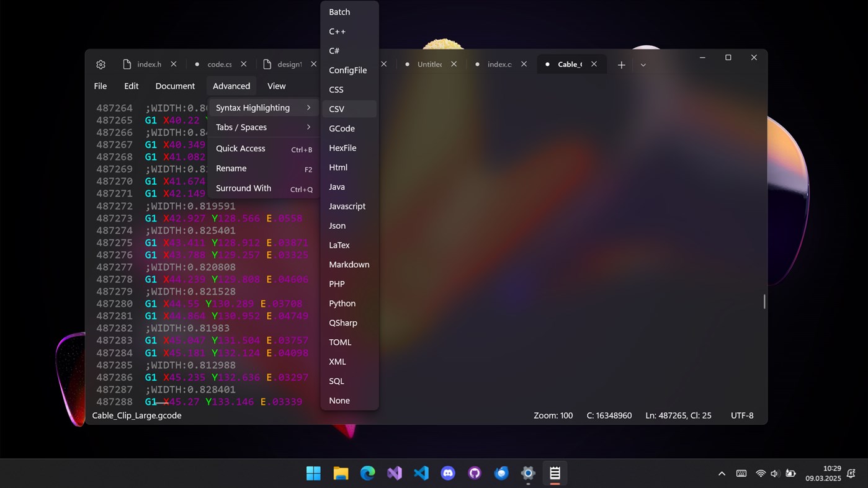Click the editor vertical scrollbar thumb
The height and width of the screenshot is (488, 868).
point(764,301)
